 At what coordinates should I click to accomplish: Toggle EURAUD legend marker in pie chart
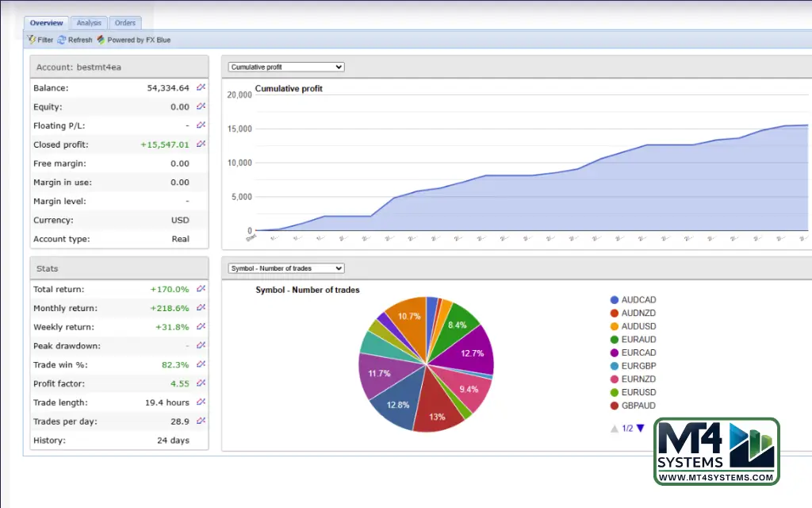click(615, 340)
